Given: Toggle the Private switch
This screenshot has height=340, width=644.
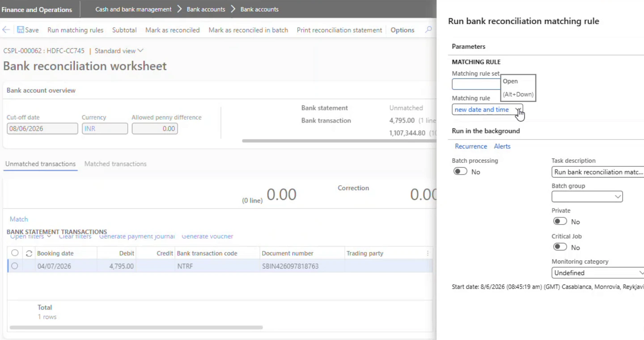Looking at the screenshot, I should [560, 221].
